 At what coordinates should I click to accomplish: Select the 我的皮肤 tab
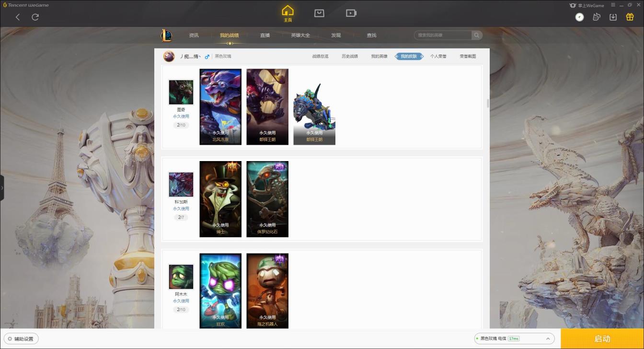click(409, 57)
